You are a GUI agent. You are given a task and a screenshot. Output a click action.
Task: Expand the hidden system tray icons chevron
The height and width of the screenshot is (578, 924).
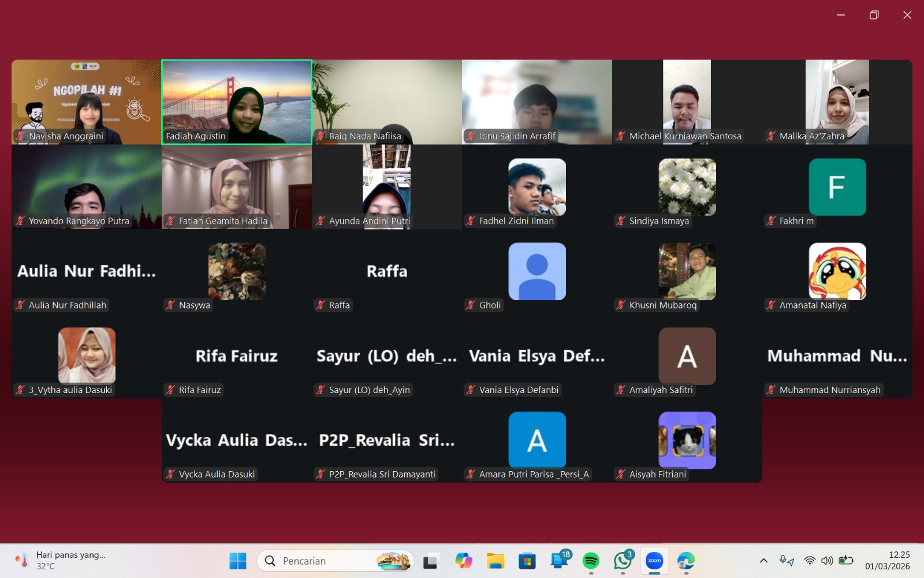[x=763, y=561]
